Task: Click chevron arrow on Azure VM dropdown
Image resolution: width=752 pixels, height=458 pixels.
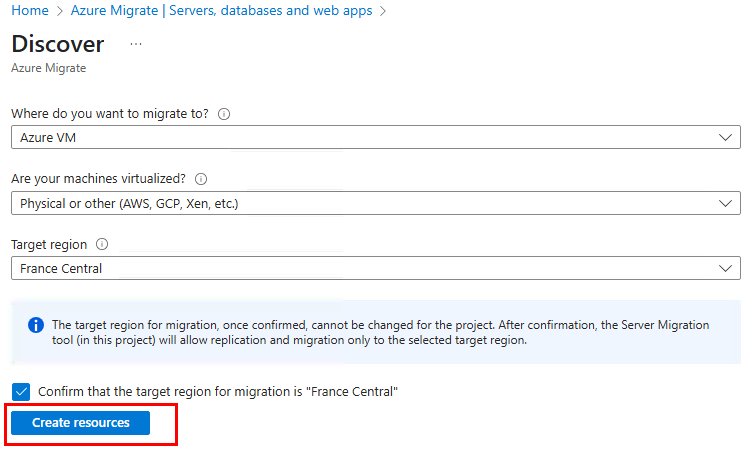Action: pyautogui.click(x=725, y=138)
